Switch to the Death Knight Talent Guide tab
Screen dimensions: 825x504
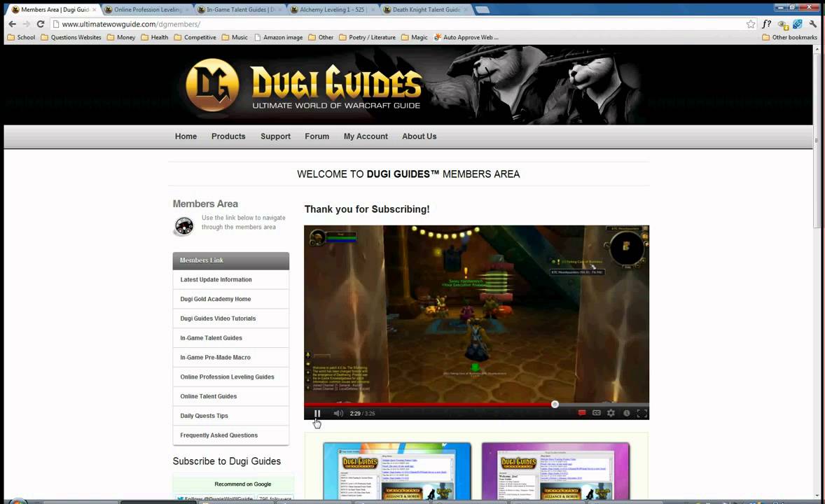click(425, 10)
